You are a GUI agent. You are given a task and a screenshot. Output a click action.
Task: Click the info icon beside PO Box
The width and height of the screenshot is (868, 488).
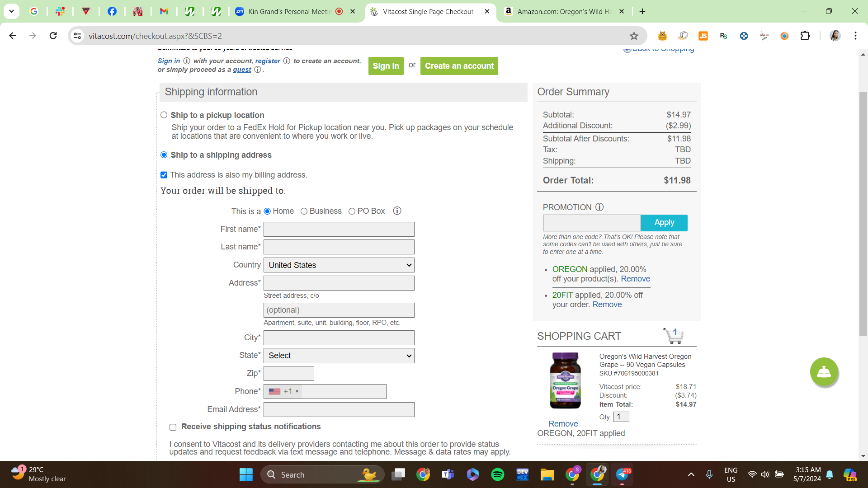[397, 211]
